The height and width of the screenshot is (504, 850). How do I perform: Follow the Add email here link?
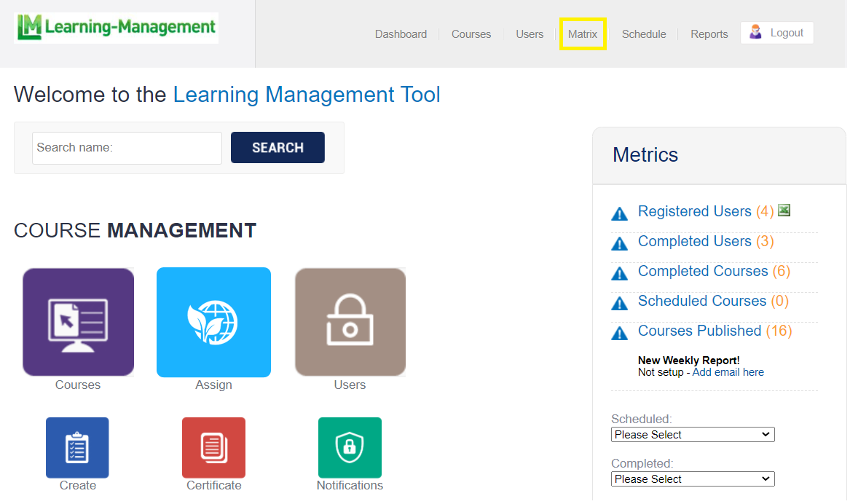728,372
